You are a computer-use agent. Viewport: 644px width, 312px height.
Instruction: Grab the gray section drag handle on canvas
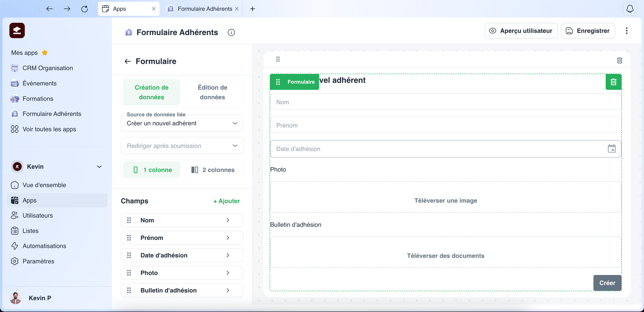point(278,59)
